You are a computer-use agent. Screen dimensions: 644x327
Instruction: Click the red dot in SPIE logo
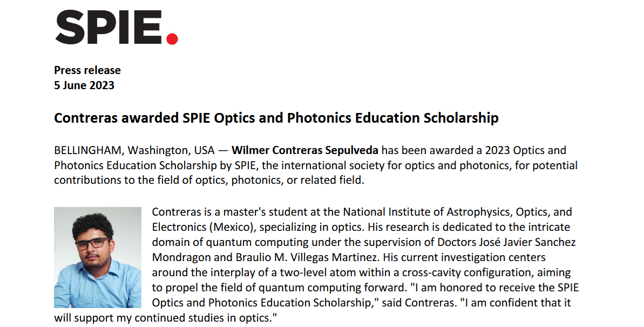point(172,38)
